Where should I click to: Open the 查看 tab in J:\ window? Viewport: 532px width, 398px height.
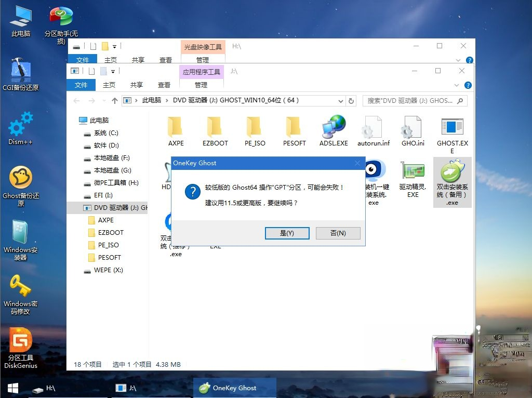coord(164,85)
